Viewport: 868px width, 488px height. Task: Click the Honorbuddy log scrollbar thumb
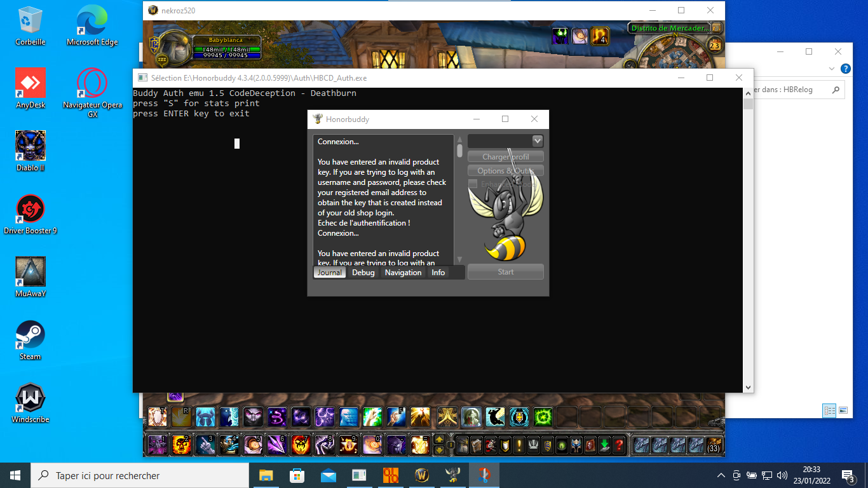459,151
